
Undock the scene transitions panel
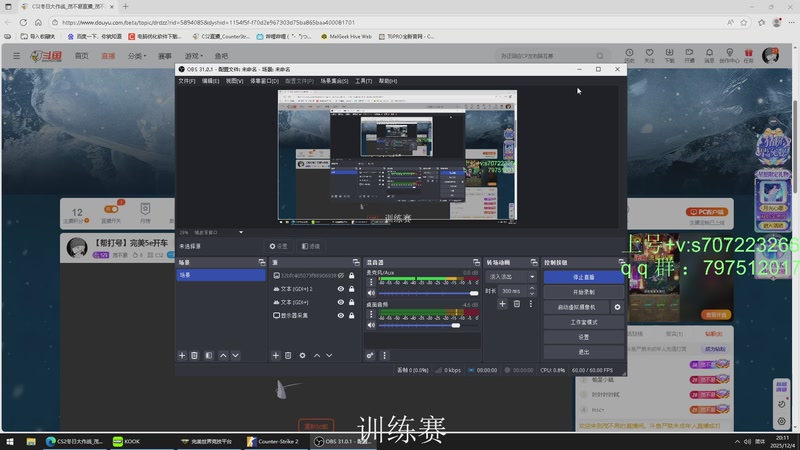(534, 262)
